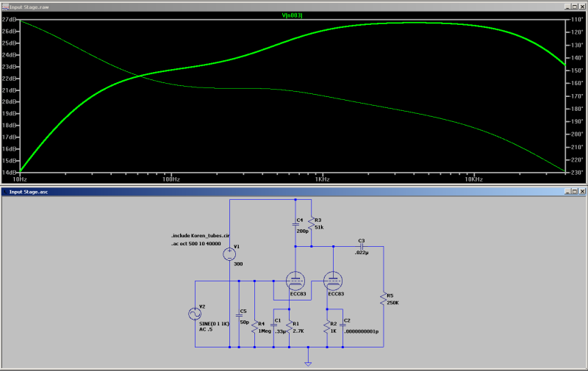Click the 250K value of R5

click(392, 303)
